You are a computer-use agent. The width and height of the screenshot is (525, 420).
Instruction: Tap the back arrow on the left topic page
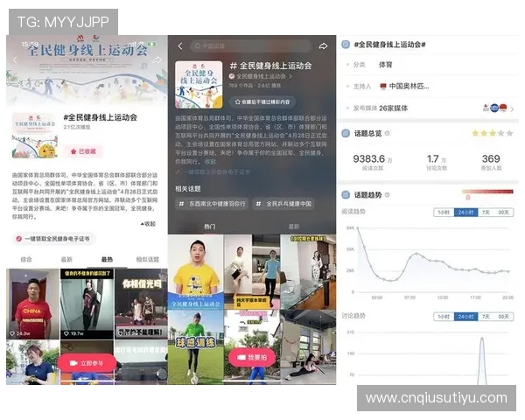tap(15, 59)
